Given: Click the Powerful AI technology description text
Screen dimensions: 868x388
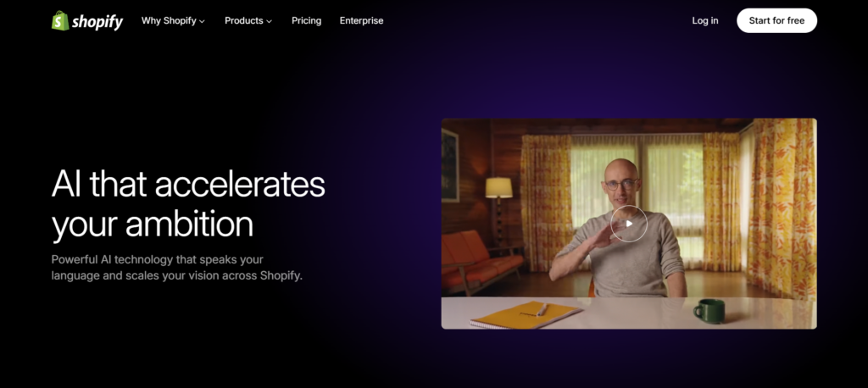Looking at the screenshot, I should tap(177, 268).
